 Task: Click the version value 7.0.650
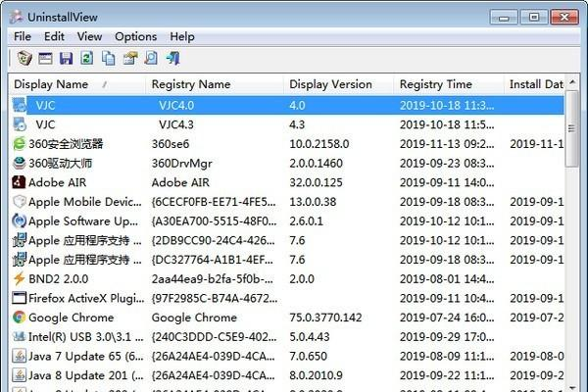tap(308, 356)
